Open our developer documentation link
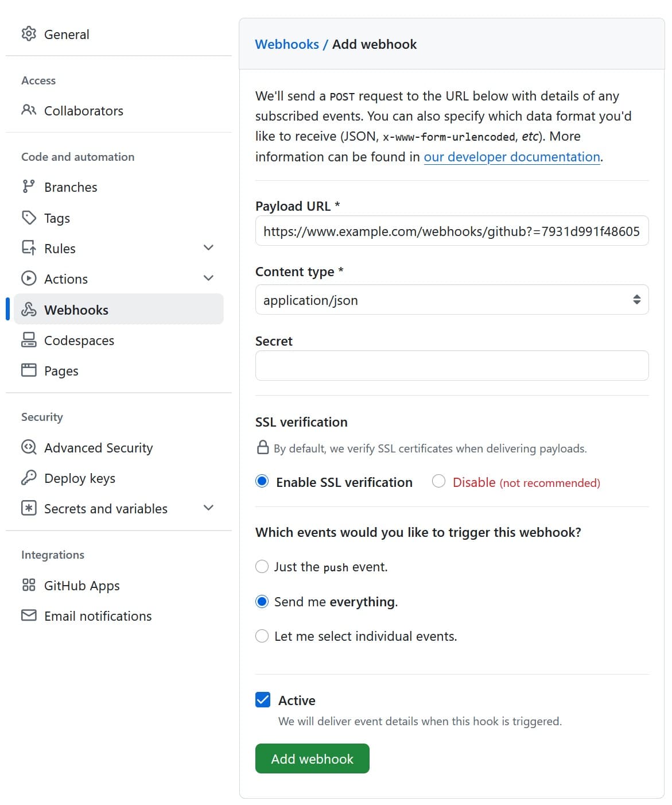672x805 pixels. pyautogui.click(x=512, y=157)
